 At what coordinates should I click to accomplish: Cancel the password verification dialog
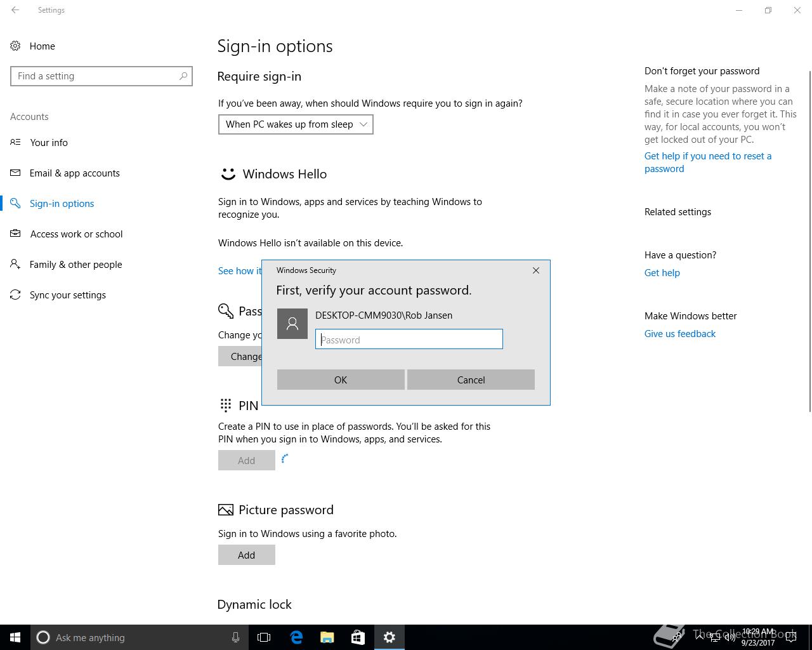click(x=471, y=380)
